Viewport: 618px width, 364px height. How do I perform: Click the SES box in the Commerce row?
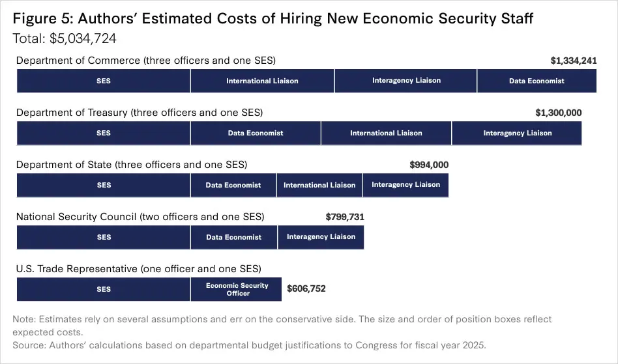click(x=104, y=81)
